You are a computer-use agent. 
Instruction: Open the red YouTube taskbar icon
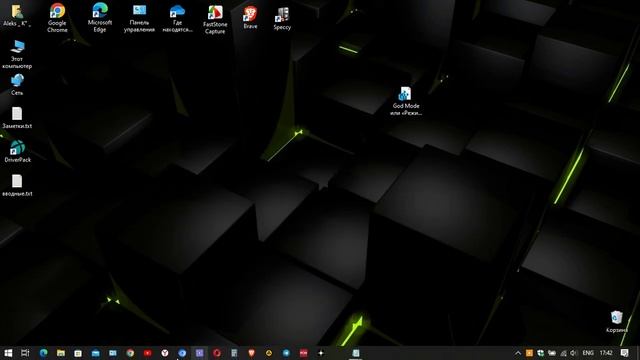[x=147, y=353]
